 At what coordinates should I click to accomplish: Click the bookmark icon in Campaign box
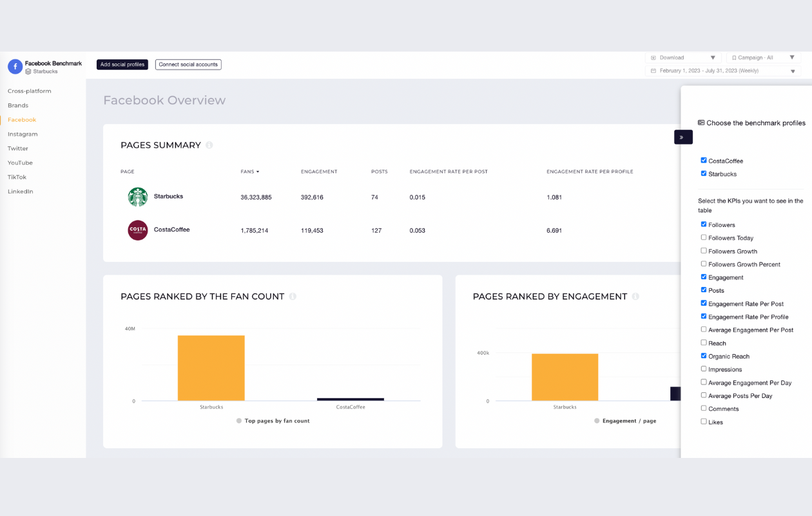pos(734,58)
